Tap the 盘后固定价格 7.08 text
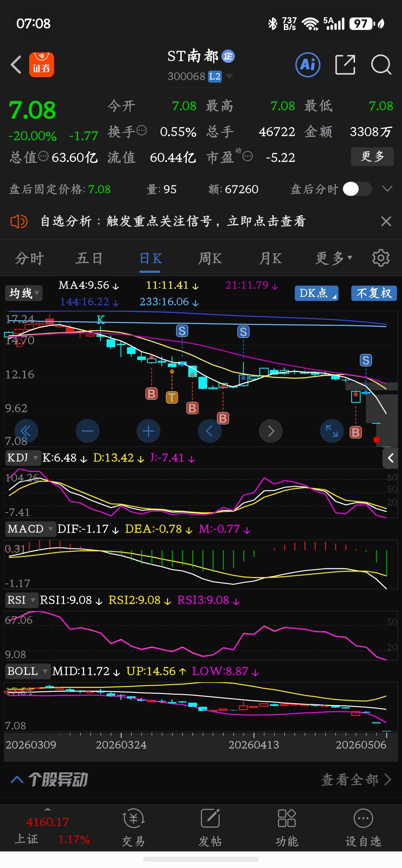Viewport: 402px width, 868px height. 60,189
